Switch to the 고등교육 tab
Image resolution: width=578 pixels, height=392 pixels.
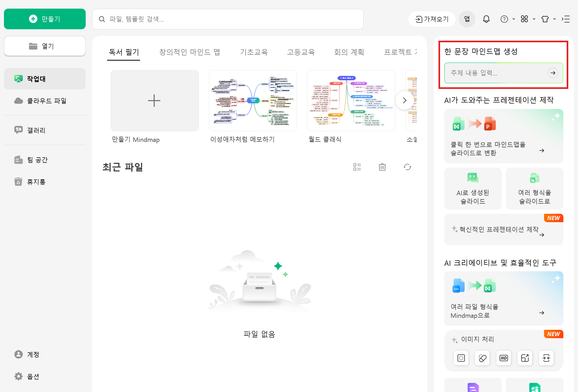click(x=301, y=52)
